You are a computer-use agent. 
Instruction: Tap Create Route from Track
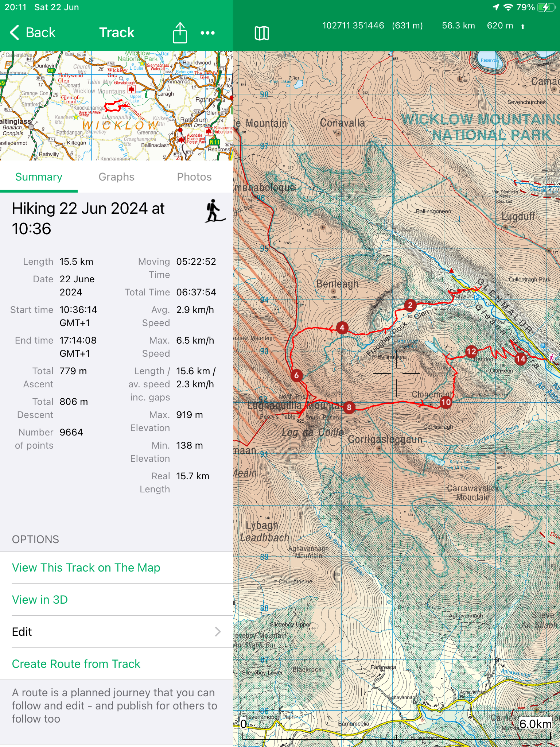(x=76, y=664)
